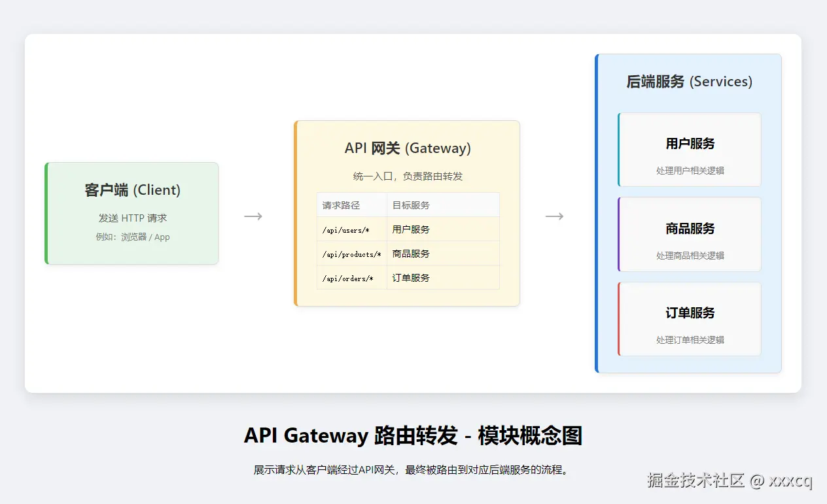Click the 用户服务 service card
The image size is (827, 504).
tap(688, 149)
